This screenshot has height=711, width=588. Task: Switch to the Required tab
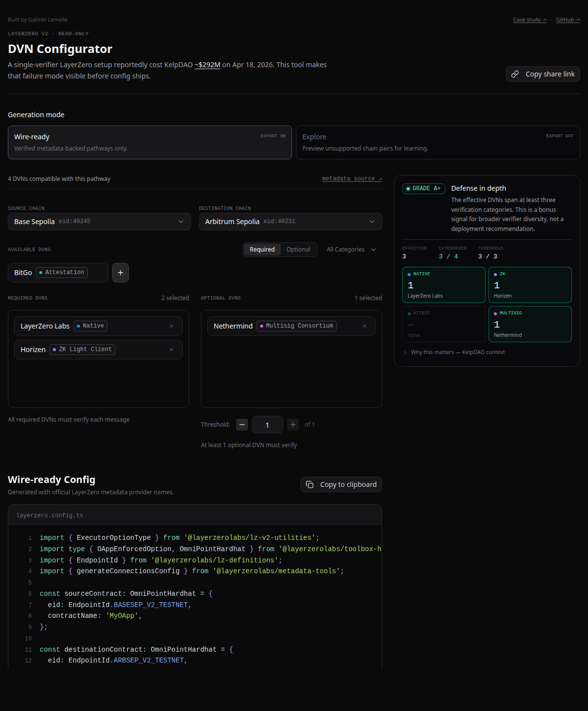point(262,250)
